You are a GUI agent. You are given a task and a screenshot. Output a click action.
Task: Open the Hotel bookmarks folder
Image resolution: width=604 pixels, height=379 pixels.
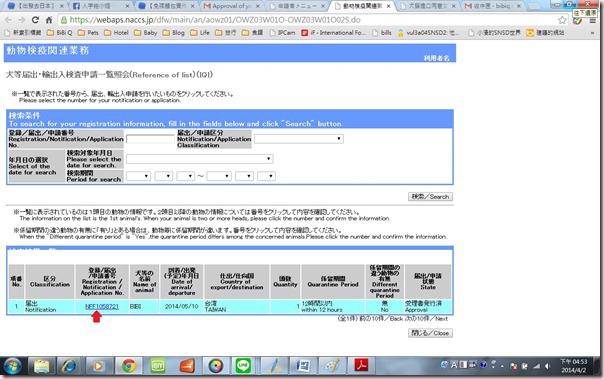coord(116,33)
